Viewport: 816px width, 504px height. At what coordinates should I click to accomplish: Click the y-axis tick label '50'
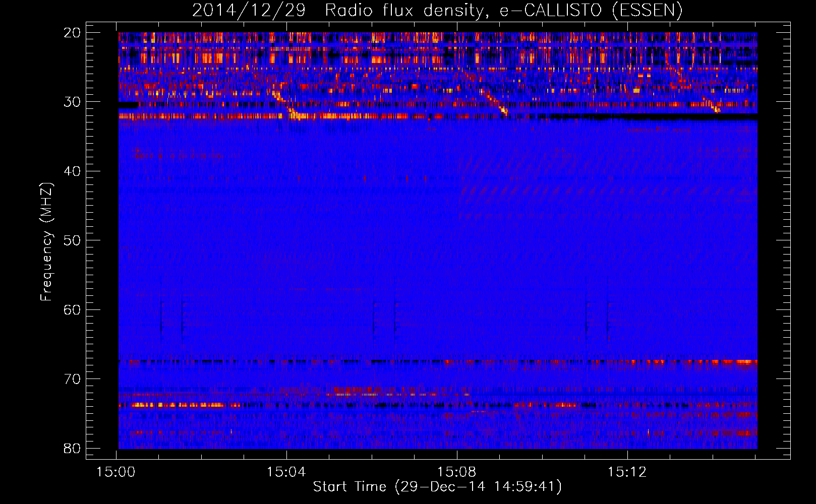pos(72,240)
